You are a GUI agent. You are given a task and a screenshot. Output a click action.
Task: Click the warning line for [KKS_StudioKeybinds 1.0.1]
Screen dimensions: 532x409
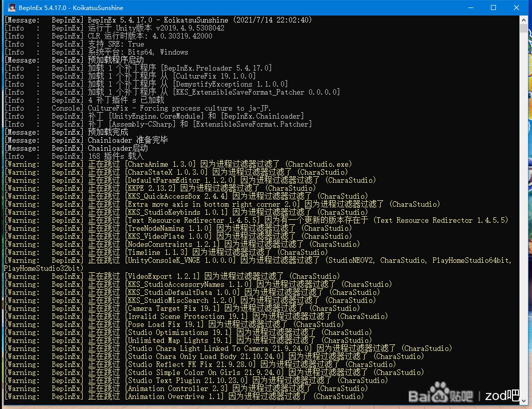point(186,212)
